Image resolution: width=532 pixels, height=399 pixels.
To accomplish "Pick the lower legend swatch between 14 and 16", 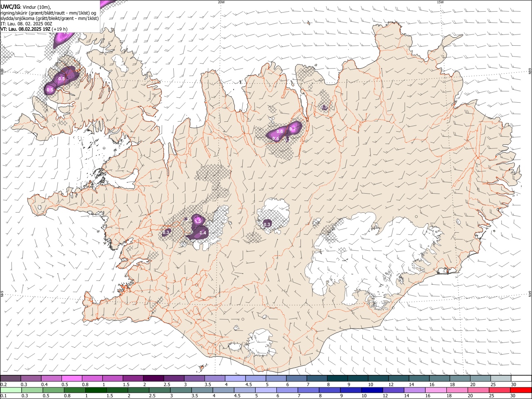I will (414, 390).
